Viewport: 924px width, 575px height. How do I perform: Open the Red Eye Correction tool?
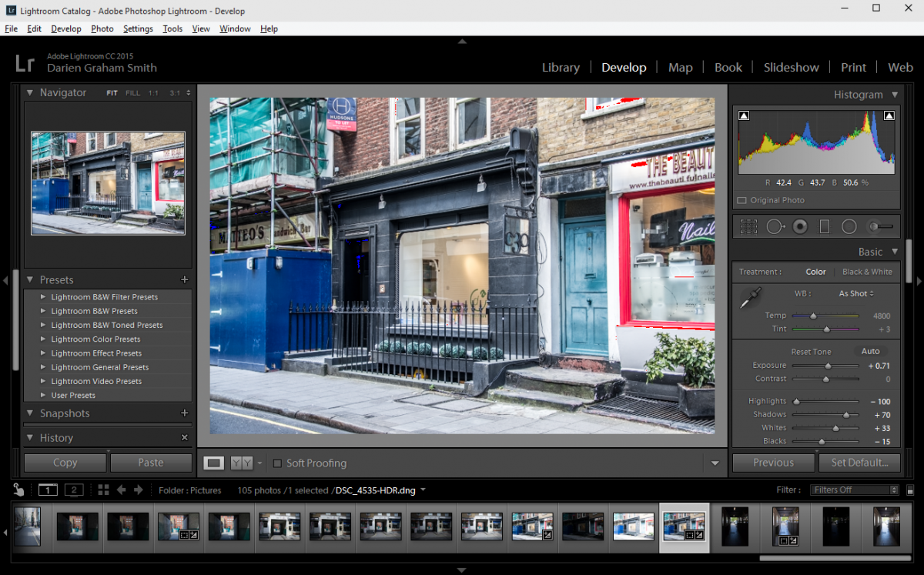coord(801,226)
